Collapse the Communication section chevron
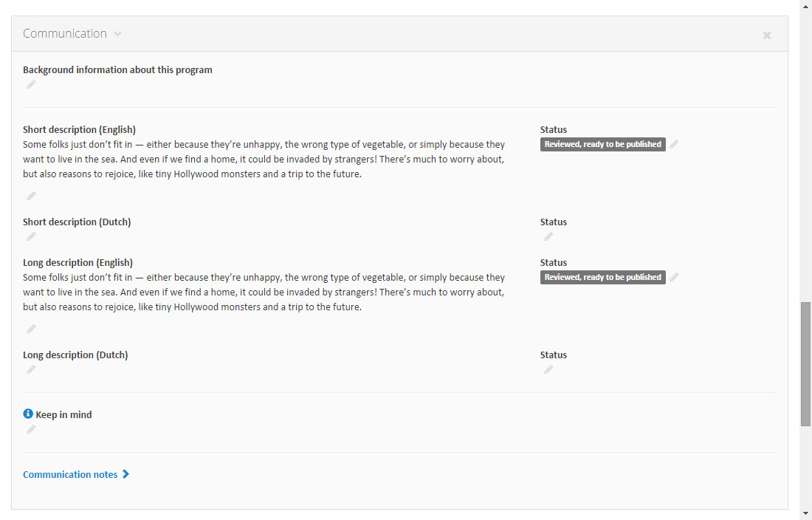 (118, 34)
